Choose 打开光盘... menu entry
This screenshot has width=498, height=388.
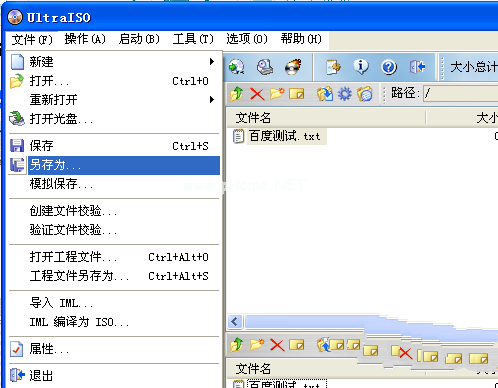coord(114,119)
